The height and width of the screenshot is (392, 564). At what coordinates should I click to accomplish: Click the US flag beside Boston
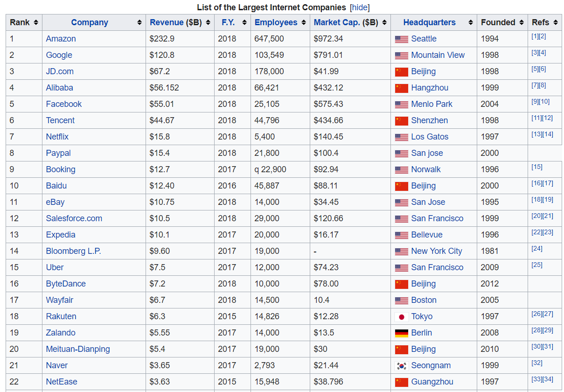coord(401,301)
